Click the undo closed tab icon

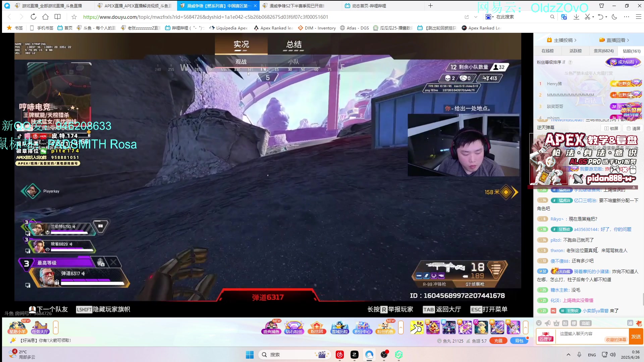[x=600, y=17]
